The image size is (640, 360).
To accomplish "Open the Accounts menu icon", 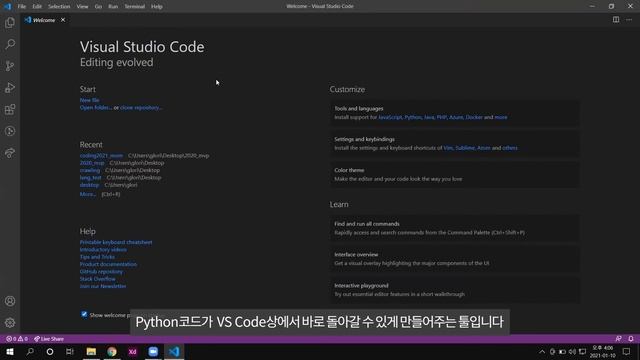I will pos(10,301).
